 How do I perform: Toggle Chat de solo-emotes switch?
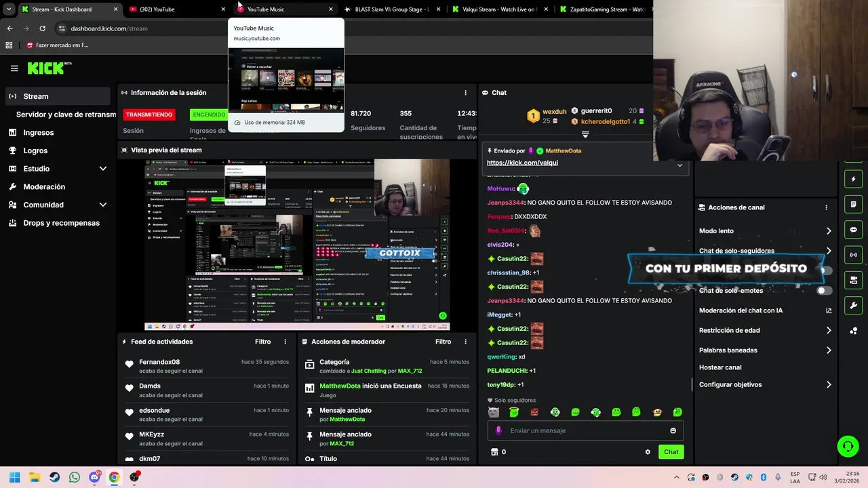(x=824, y=291)
